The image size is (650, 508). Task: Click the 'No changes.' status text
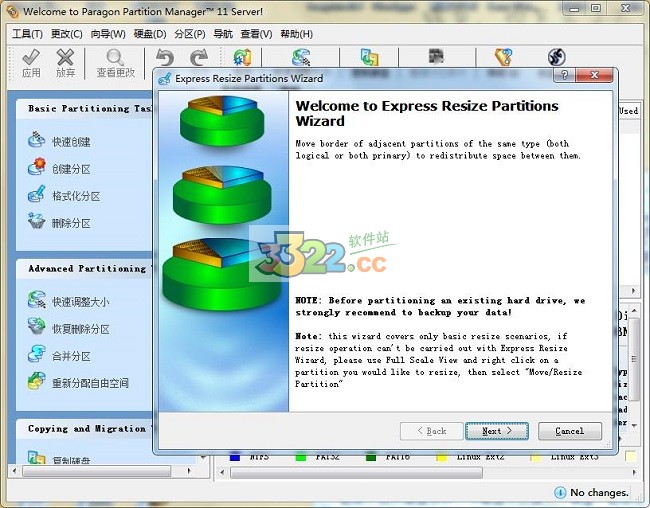click(x=599, y=493)
